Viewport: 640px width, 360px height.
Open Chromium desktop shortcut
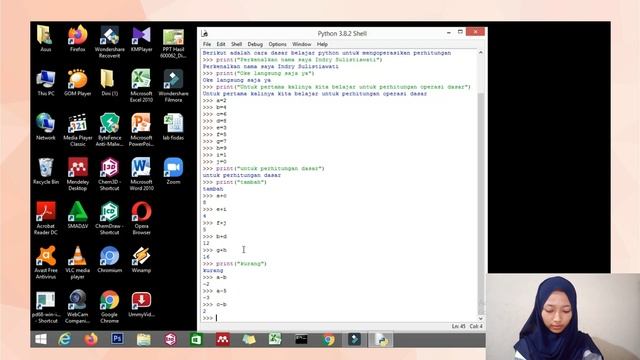(109, 259)
